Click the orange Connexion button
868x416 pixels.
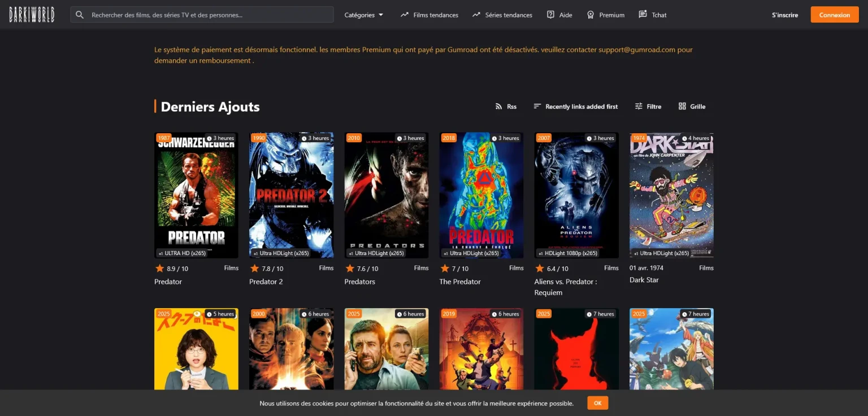click(835, 15)
